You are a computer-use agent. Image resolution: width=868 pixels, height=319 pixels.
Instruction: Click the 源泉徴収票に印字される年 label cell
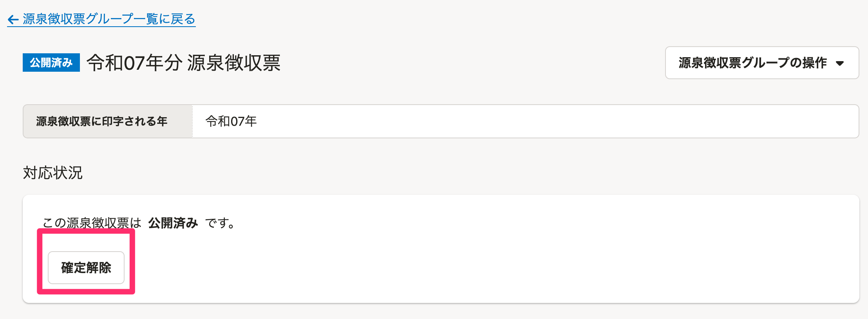coord(102,121)
